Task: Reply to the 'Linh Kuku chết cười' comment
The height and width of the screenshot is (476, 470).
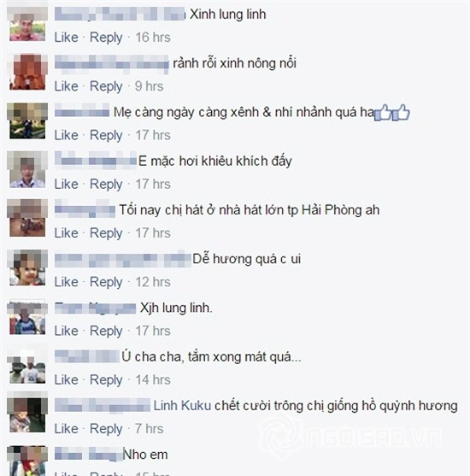Action: tap(106, 429)
